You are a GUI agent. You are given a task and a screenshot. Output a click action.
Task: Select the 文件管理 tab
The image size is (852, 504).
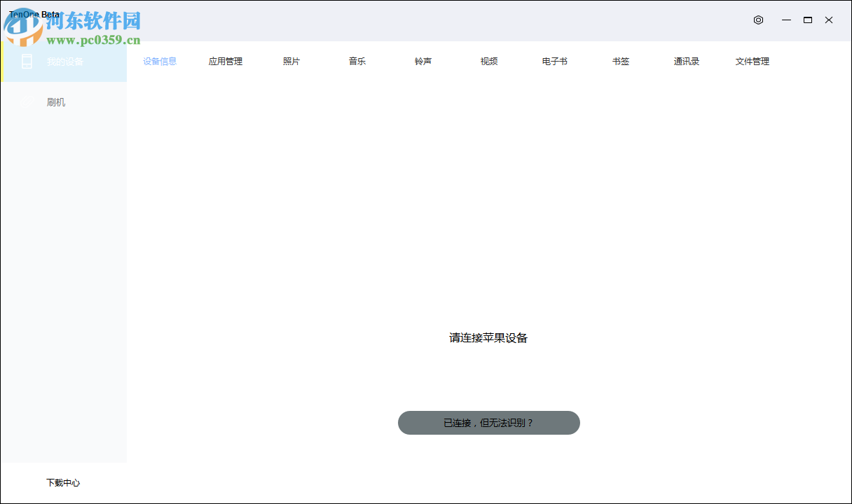[752, 61]
